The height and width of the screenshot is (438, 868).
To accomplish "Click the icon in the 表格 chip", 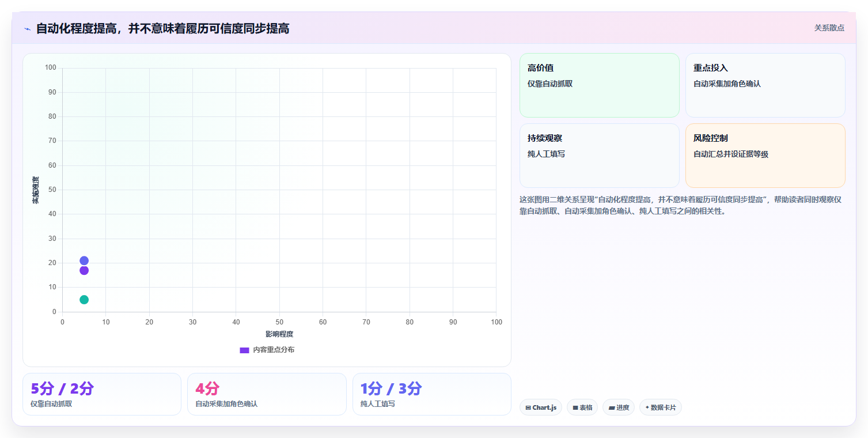I will [x=575, y=407].
